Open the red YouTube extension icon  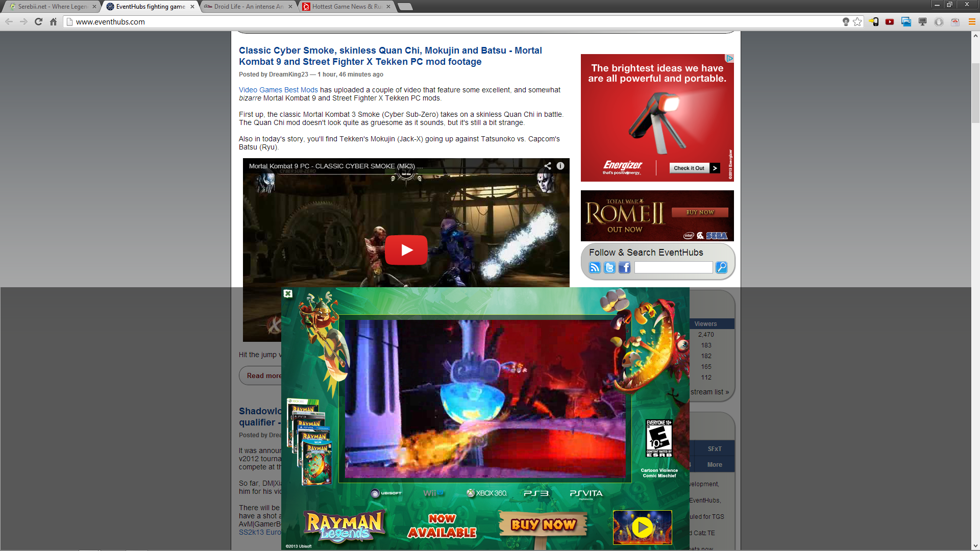[890, 21]
